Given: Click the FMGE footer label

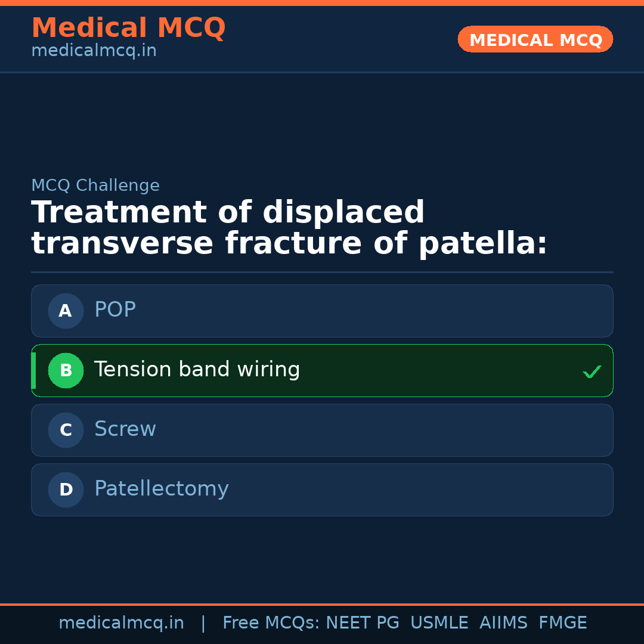Looking at the screenshot, I should (x=562, y=623).
